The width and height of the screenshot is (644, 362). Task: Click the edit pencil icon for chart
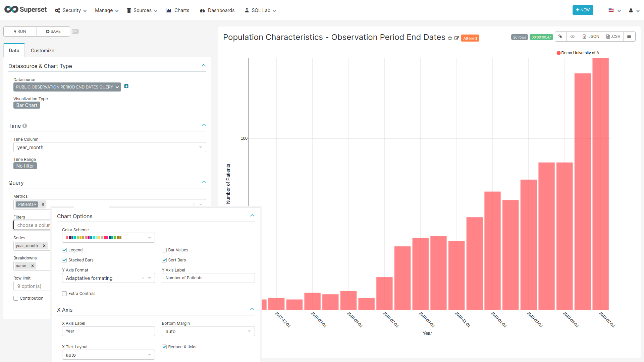[457, 38]
